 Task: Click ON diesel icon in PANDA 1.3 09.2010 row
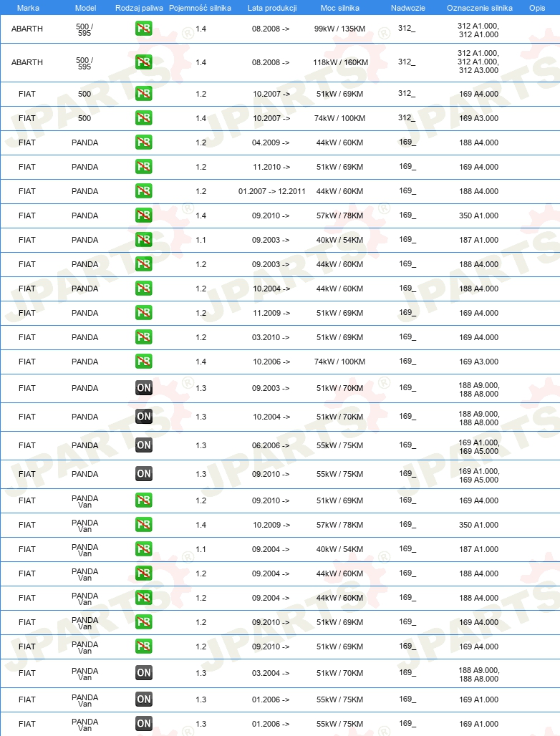pyautogui.click(x=144, y=474)
